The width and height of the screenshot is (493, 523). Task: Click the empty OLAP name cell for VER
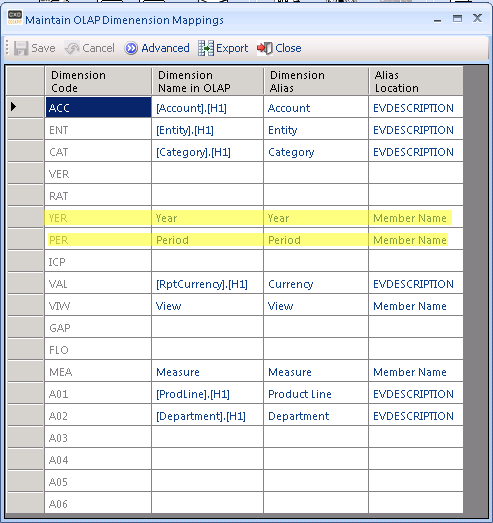pyautogui.click(x=207, y=173)
